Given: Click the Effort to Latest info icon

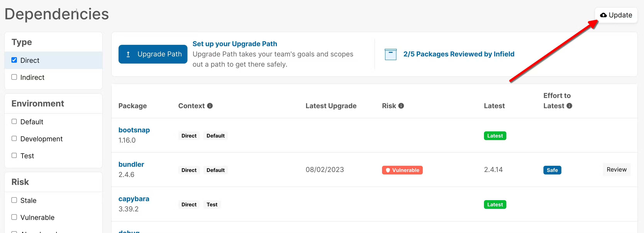Looking at the screenshot, I should 569,106.
